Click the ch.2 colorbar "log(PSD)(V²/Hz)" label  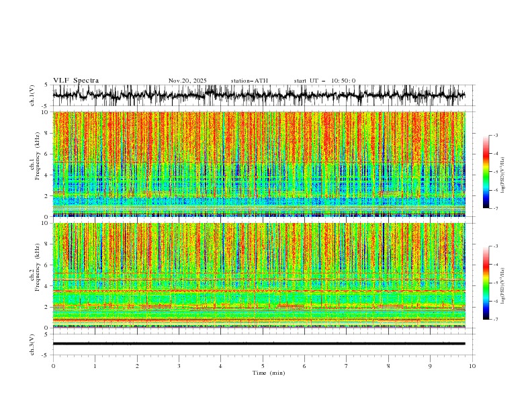[x=503, y=286]
